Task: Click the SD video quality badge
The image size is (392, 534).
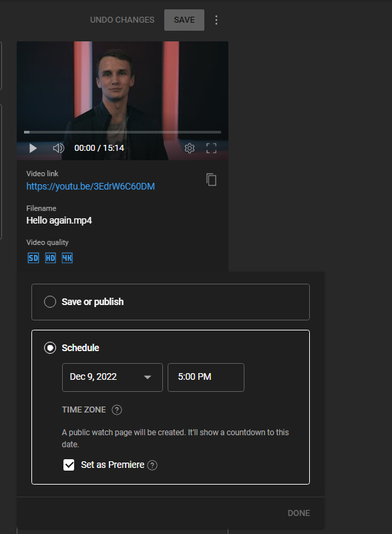Action: (33, 258)
